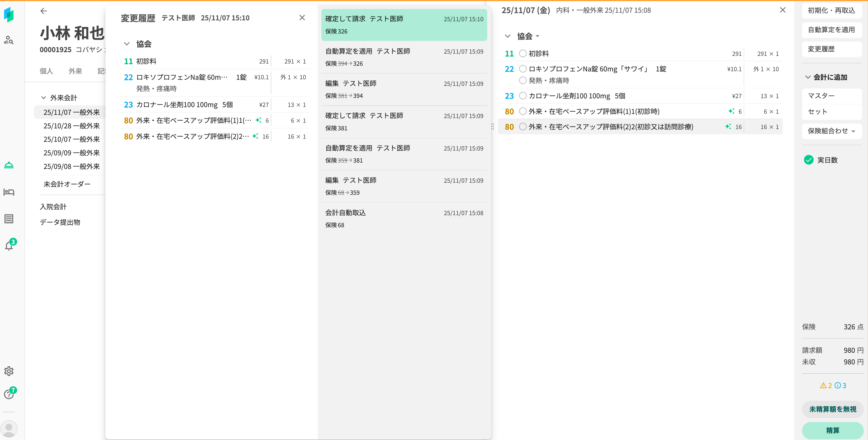Select radio button for カロナール坐剤100

point(523,96)
